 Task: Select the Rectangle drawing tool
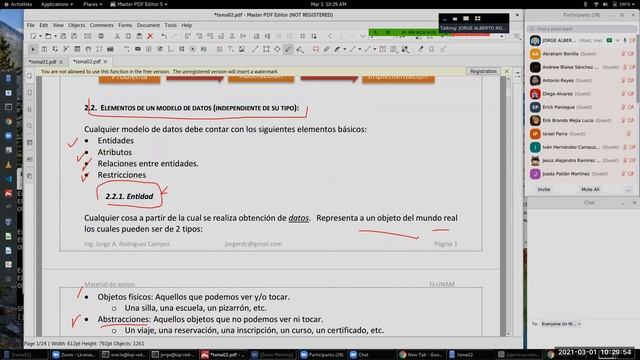pyautogui.click(x=266, y=49)
